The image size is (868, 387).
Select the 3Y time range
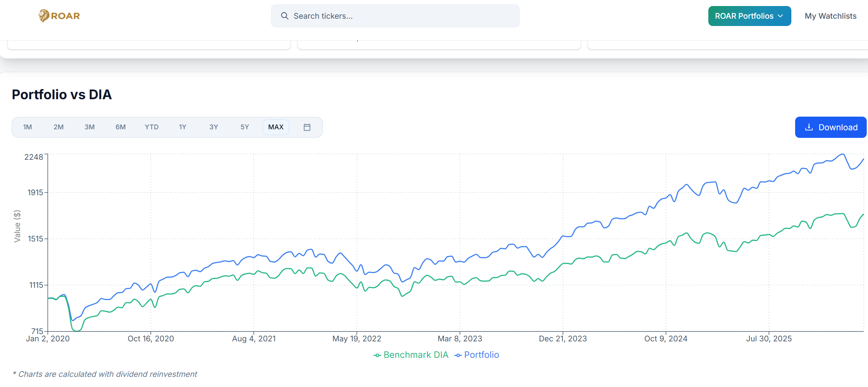coord(213,127)
